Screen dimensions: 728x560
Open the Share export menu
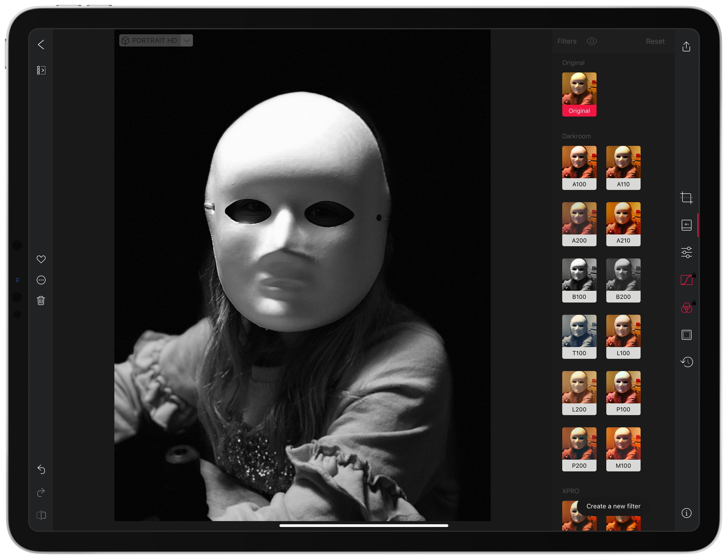(x=686, y=47)
